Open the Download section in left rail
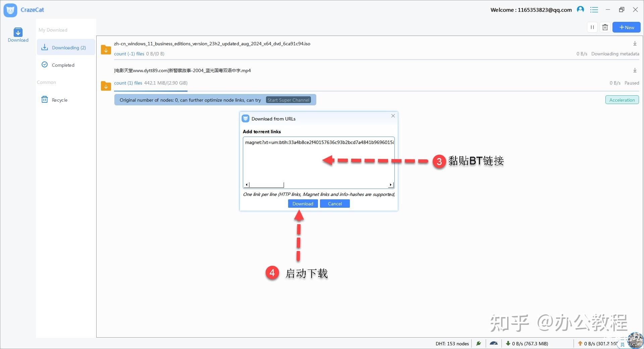644x349 pixels. point(18,35)
